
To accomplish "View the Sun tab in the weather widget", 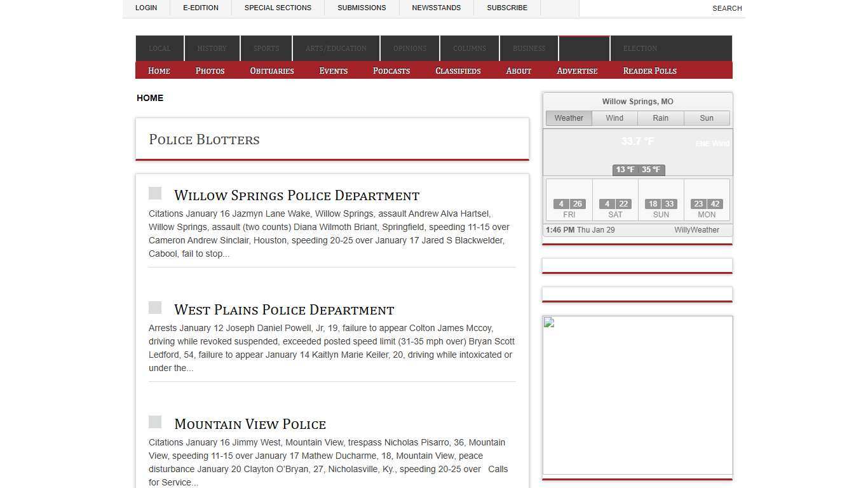I will click(x=706, y=118).
